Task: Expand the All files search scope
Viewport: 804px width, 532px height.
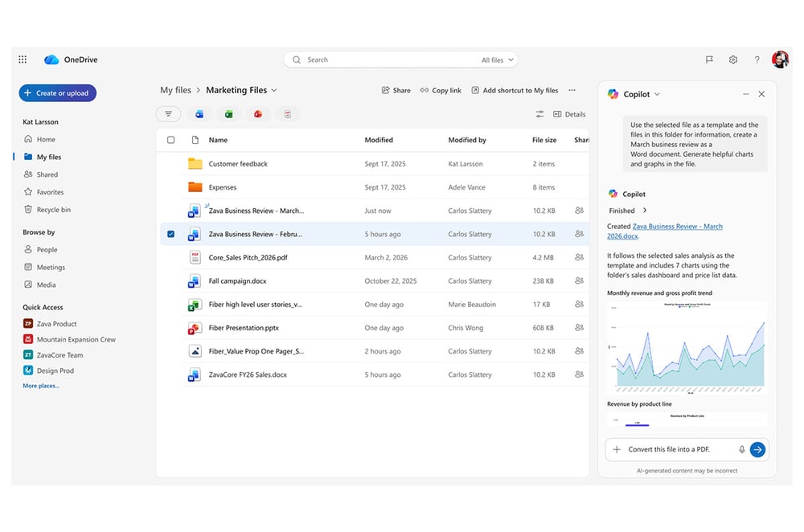Action: point(498,60)
